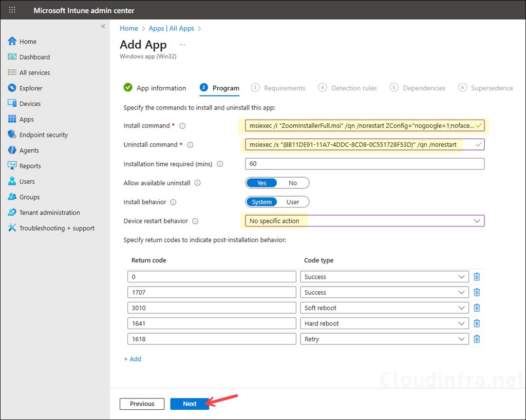Image resolution: width=526 pixels, height=420 pixels.
Task: Show info tooltip for Install command
Action: pyautogui.click(x=182, y=126)
